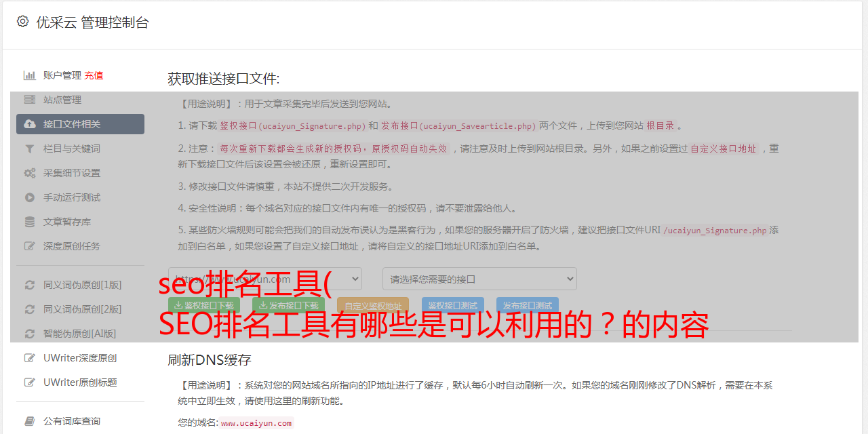The height and width of the screenshot is (434, 868).
Task: Open UWriter深度原创 in the sidebar
Action: click(80, 358)
